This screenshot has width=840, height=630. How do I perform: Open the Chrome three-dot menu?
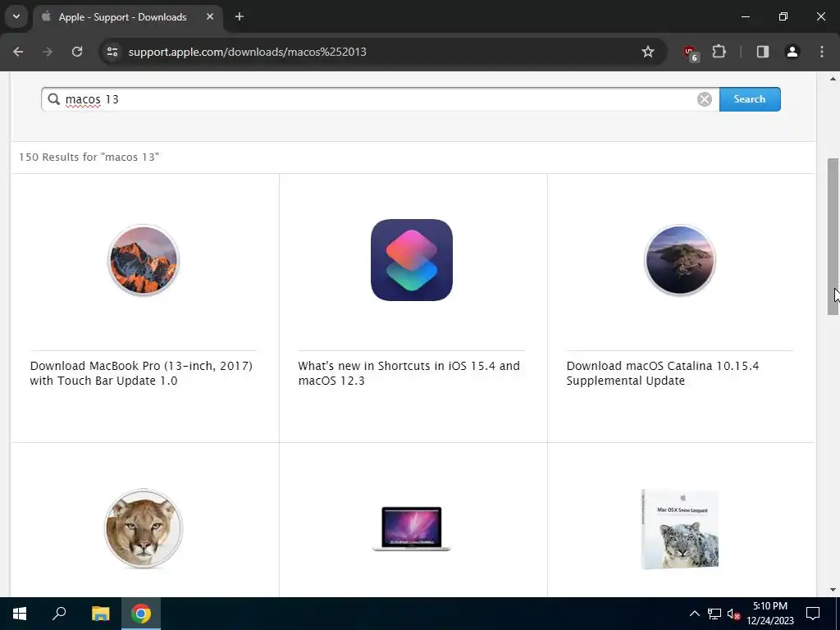pyautogui.click(x=822, y=52)
